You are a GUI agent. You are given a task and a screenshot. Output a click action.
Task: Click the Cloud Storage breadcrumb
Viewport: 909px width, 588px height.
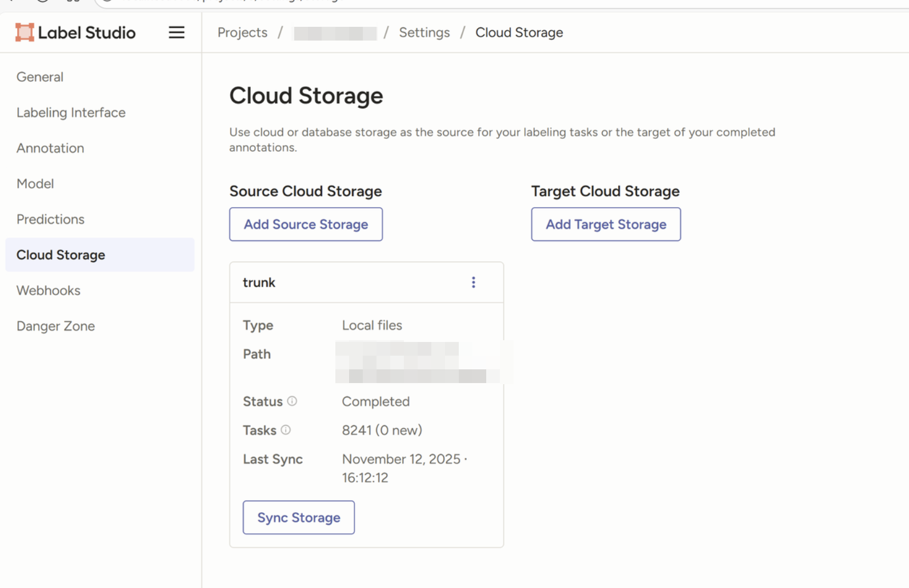[x=519, y=33]
